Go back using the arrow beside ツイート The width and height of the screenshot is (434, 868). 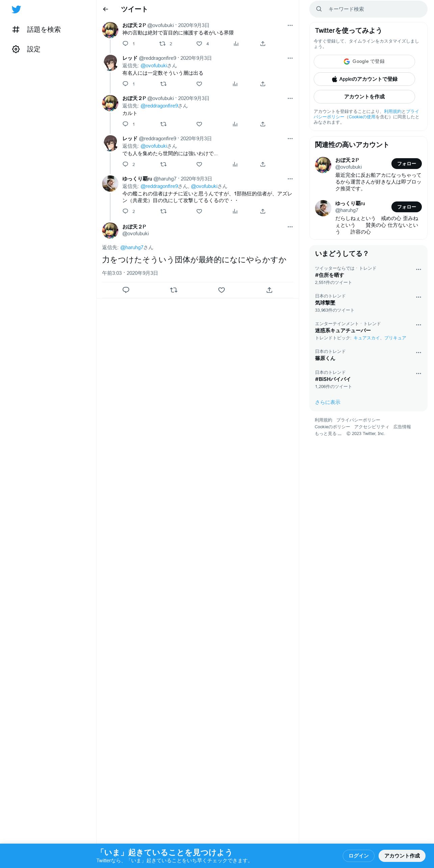click(105, 9)
